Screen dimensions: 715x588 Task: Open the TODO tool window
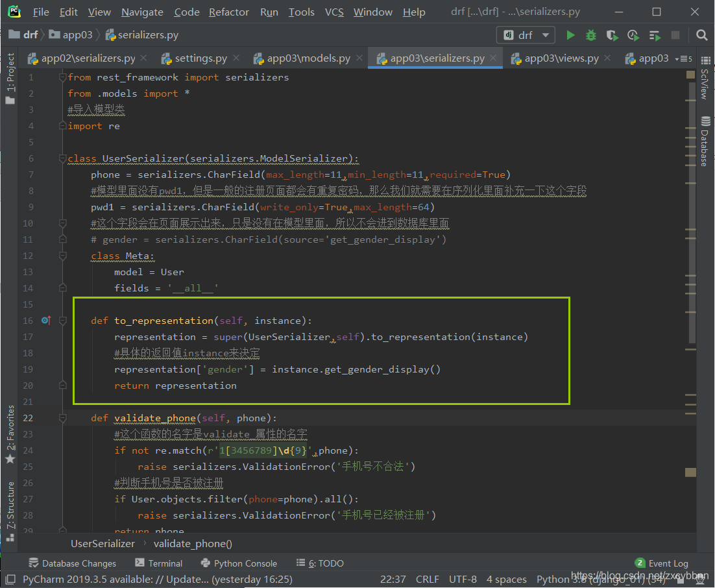[x=320, y=563]
